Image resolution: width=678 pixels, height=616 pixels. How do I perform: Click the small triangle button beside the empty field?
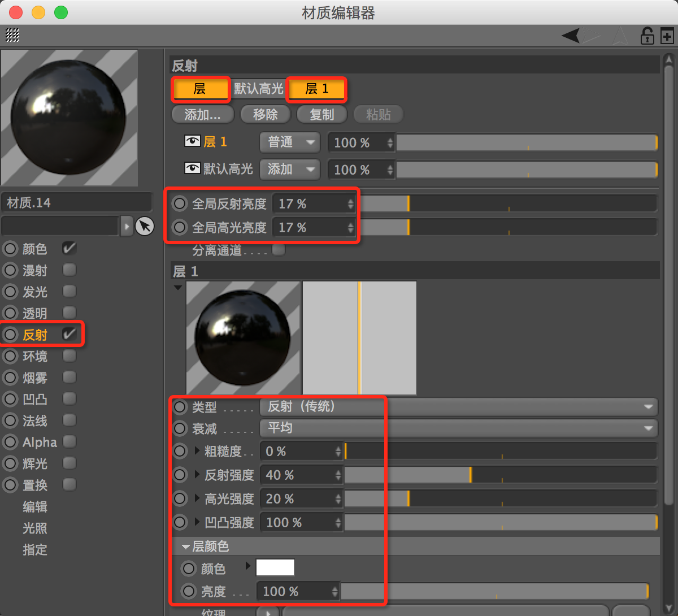tap(127, 226)
